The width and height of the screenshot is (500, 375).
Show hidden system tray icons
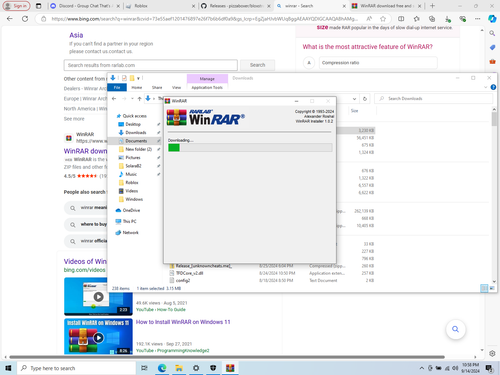click(x=422, y=368)
